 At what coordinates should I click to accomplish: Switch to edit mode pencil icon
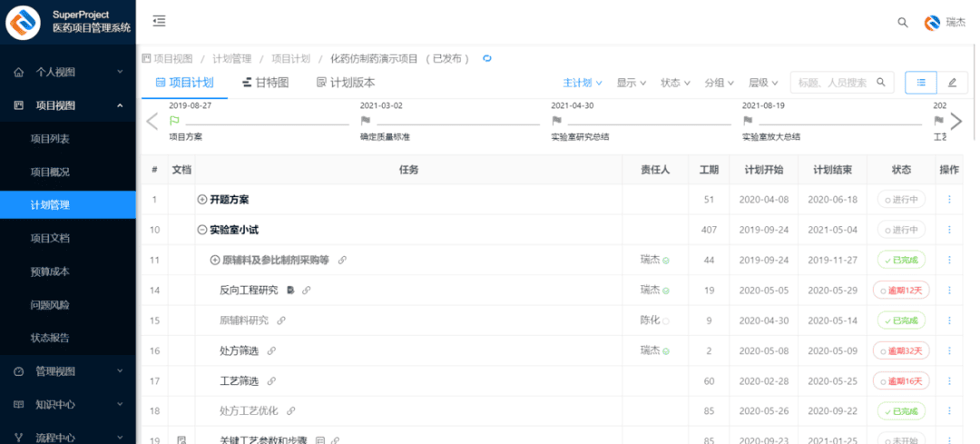tap(952, 83)
